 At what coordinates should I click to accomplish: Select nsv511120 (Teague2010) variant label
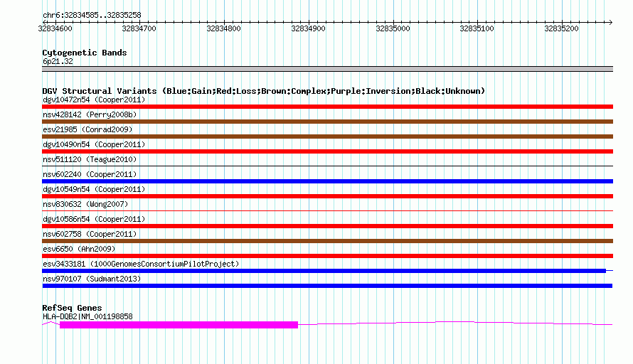[90, 159]
